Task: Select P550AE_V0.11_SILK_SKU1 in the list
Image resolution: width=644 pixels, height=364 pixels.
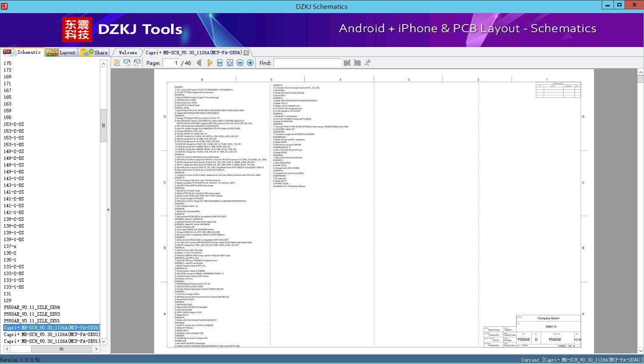Action: 32,321
